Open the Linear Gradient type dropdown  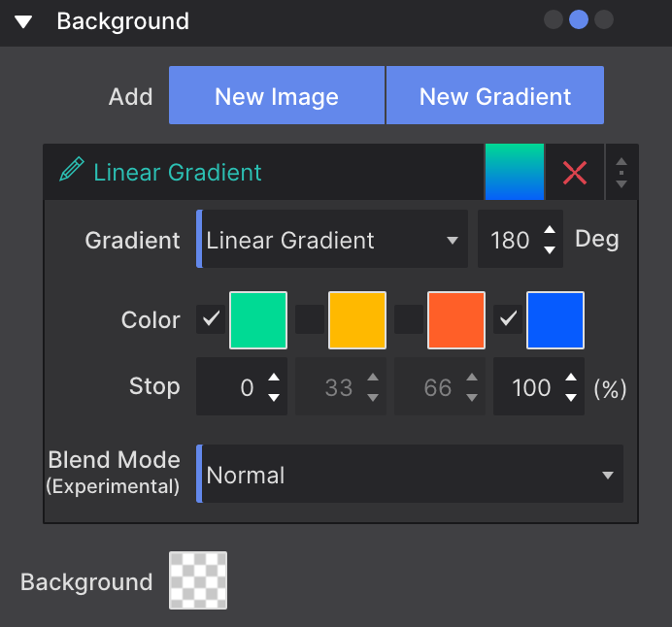pyautogui.click(x=332, y=240)
